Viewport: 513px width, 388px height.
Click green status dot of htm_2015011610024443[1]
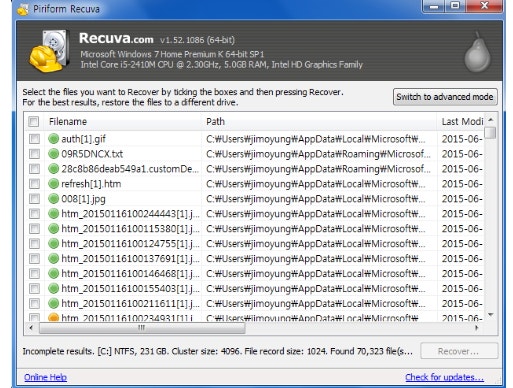point(53,214)
